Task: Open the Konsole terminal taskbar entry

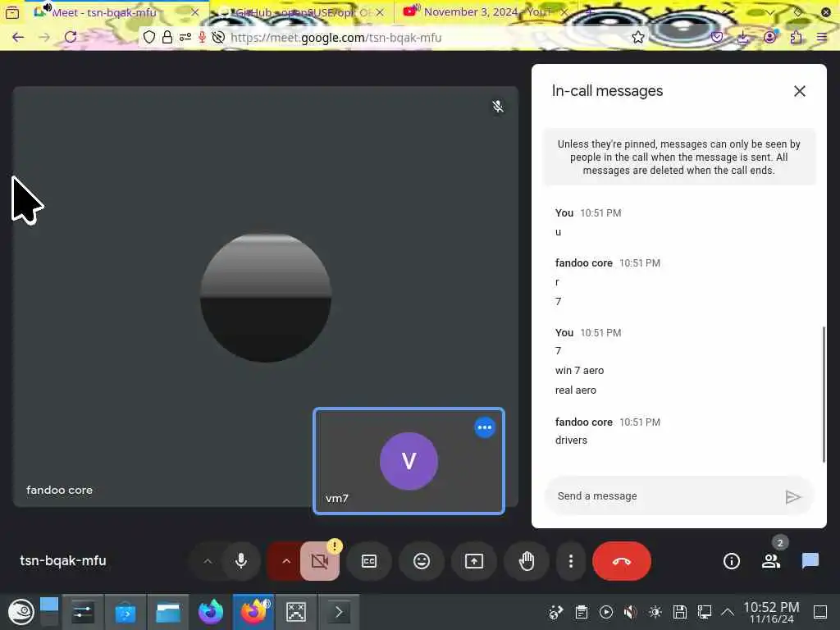Action: pos(339,612)
